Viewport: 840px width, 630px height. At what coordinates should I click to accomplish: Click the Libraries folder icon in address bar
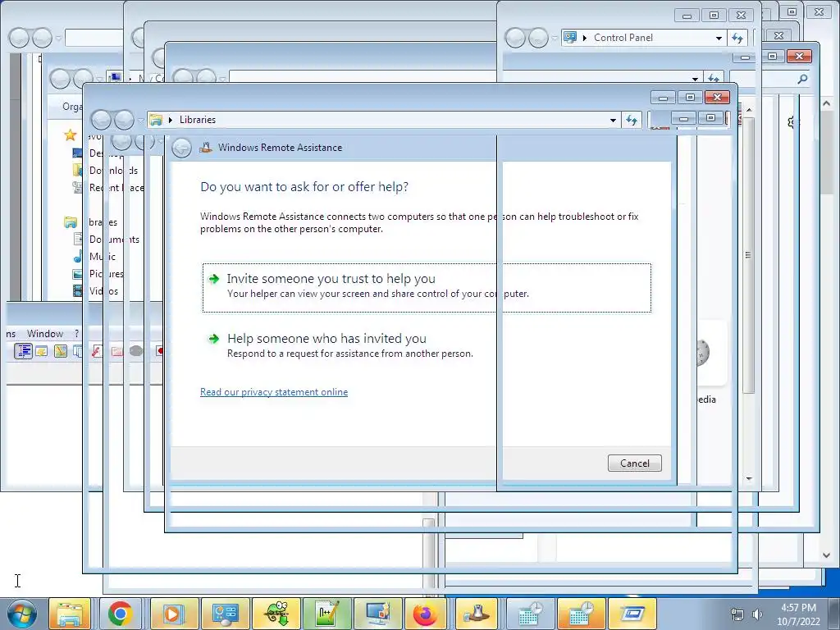tap(156, 120)
